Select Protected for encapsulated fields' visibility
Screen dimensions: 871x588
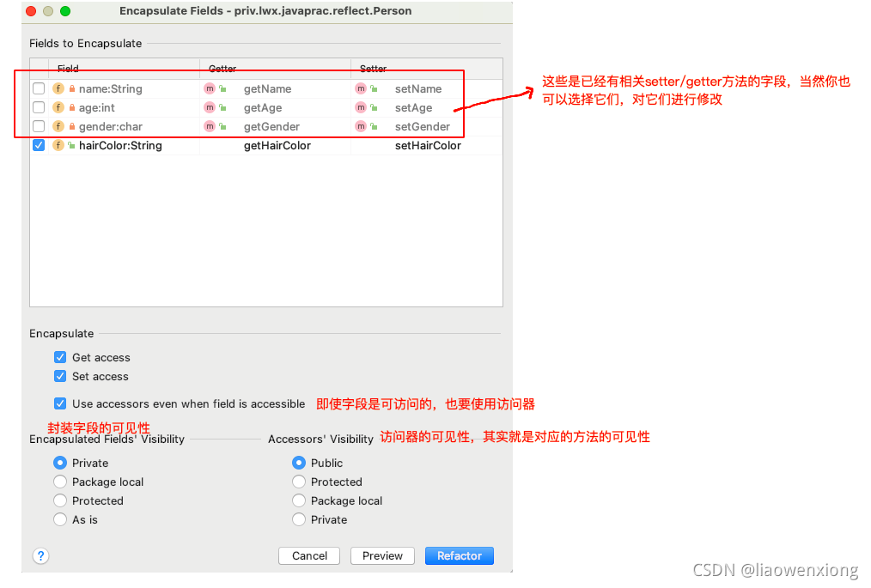60,500
